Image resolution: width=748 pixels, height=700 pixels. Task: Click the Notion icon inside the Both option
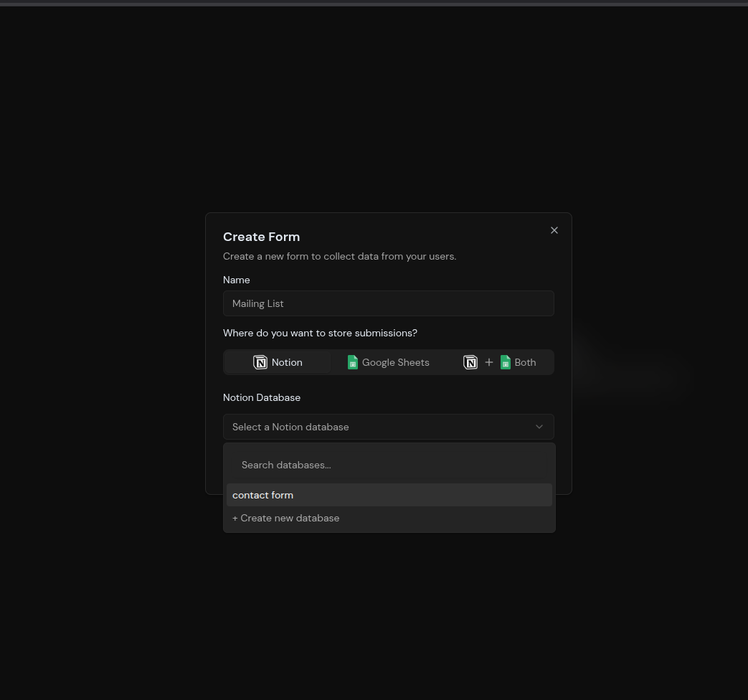470,362
